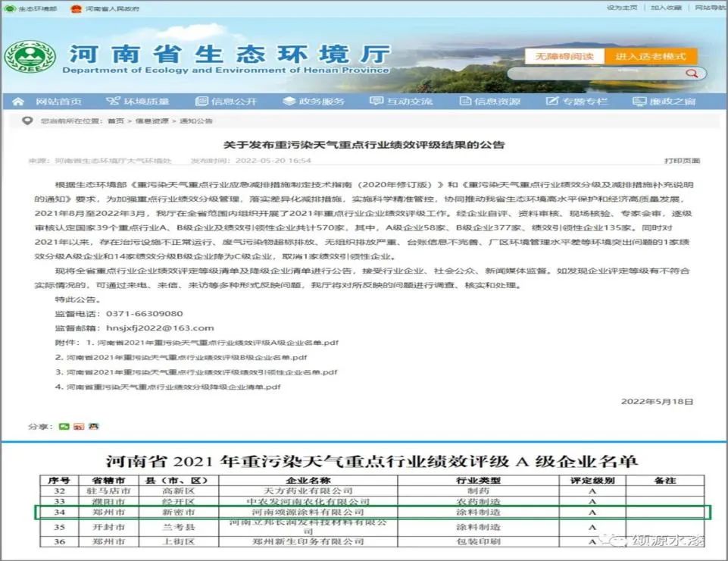Click the table cell 包装印刷
Image resolution: width=728 pixels, height=561 pixels.
(478, 541)
